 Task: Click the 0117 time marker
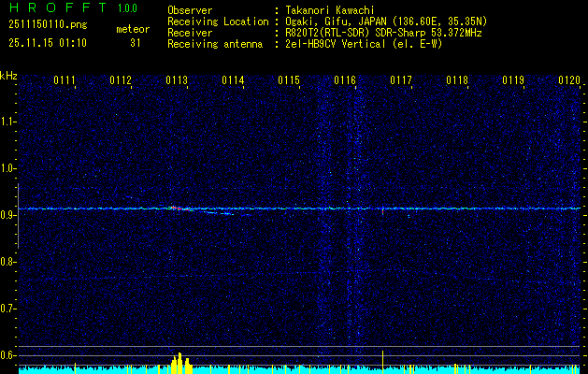[401, 80]
